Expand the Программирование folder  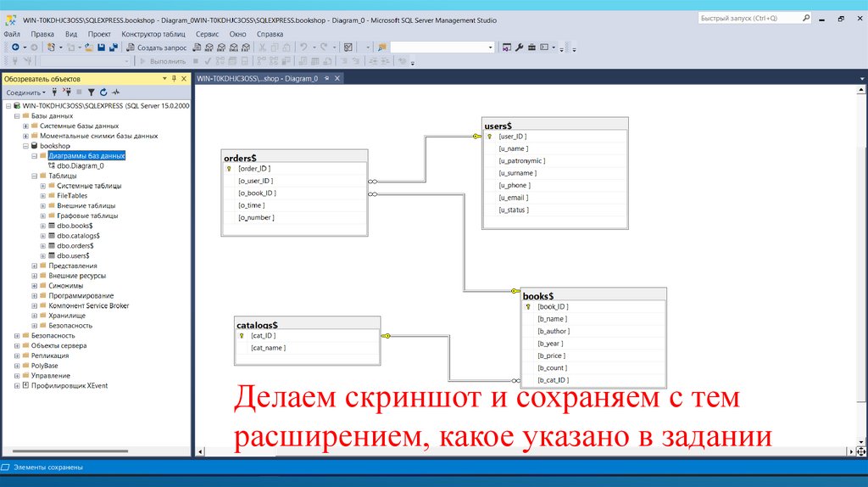click(34, 295)
